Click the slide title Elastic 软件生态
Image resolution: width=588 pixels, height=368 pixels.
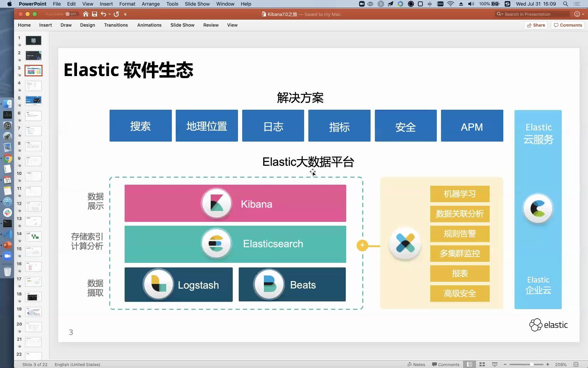[128, 70]
